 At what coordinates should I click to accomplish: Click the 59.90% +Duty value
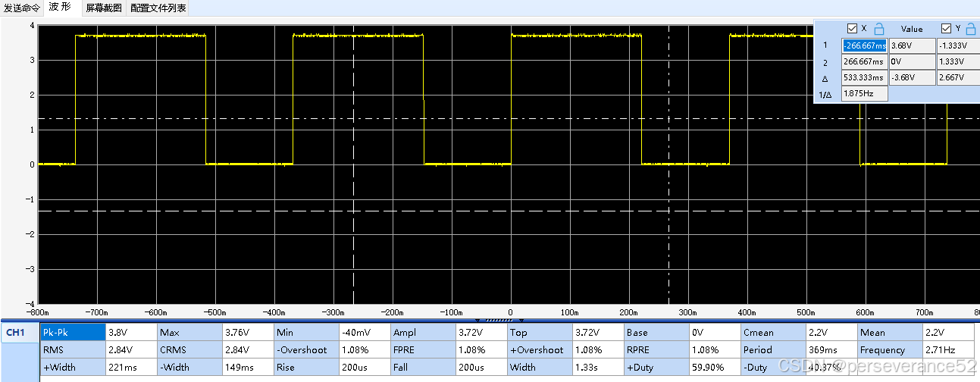click(715, 367)
